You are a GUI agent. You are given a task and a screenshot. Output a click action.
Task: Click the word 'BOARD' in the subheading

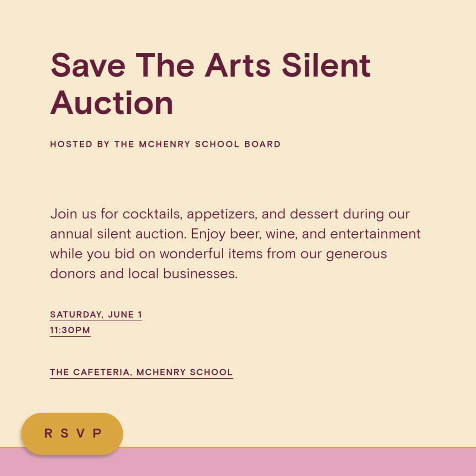[x=263, y=144]
